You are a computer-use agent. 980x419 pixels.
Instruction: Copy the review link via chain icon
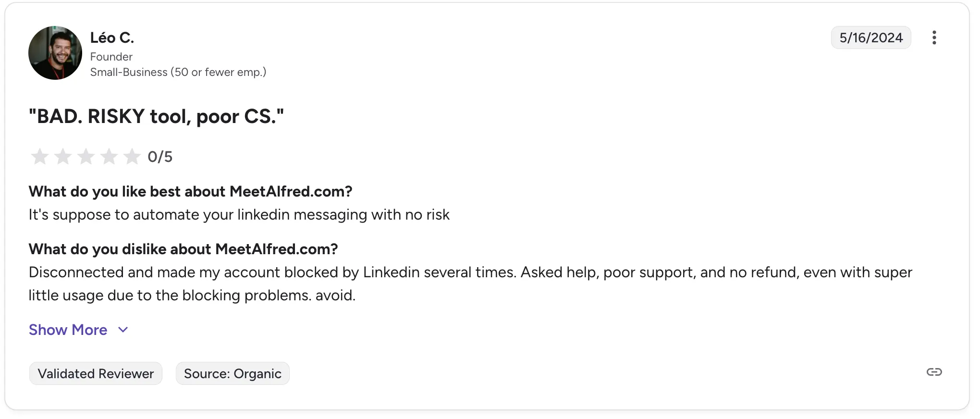934,372
